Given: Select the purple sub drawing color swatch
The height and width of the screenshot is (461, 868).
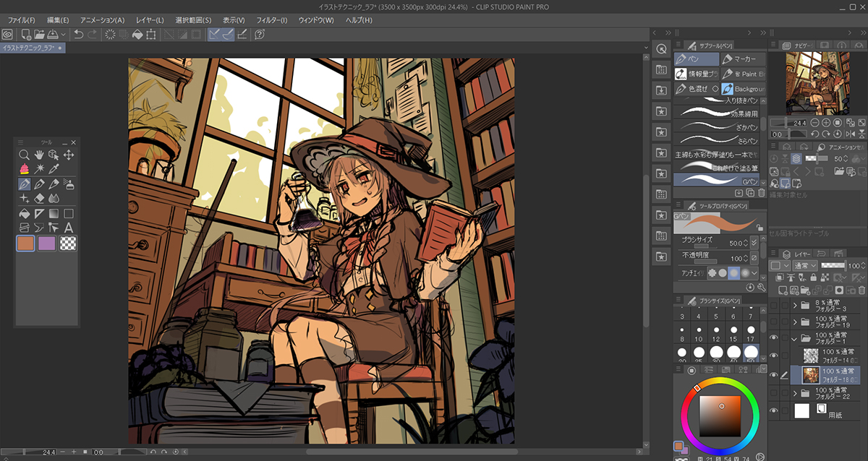Looking at the screenshot, I should 48,244.
